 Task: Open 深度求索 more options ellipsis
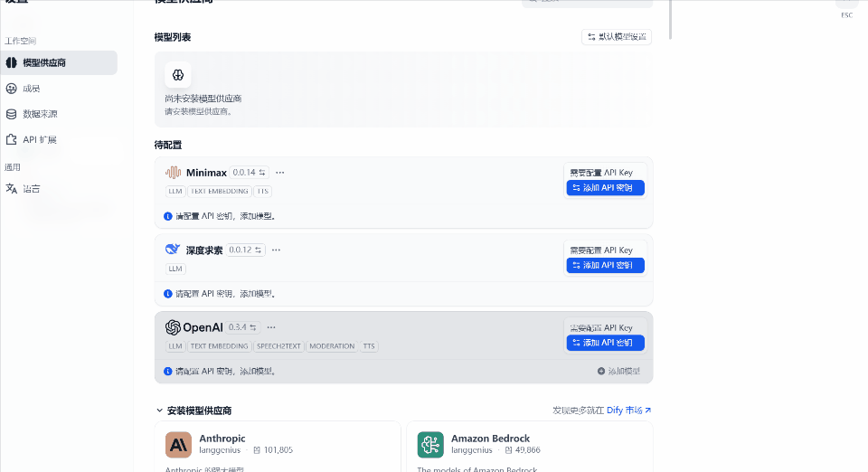(277, 250)
